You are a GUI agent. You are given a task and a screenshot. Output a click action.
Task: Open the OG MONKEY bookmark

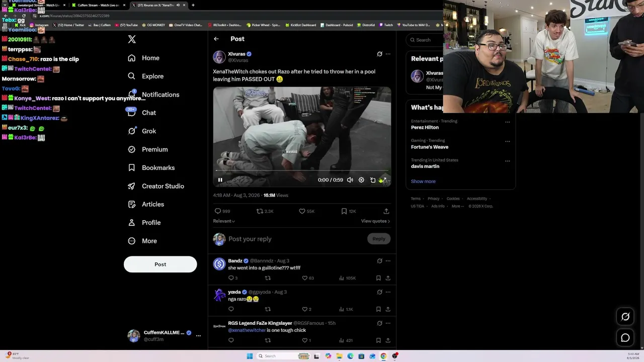click(154, 25)
